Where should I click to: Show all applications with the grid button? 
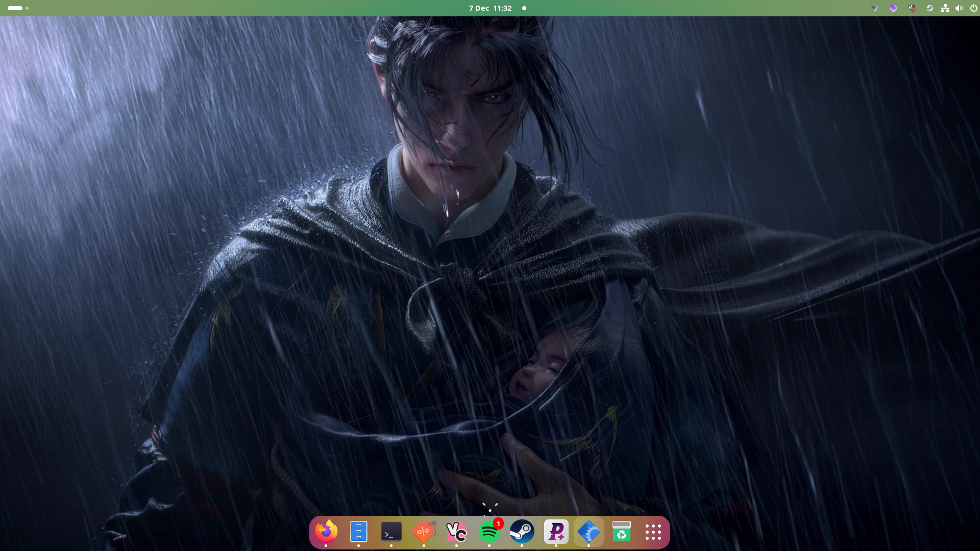coord(653,532)
